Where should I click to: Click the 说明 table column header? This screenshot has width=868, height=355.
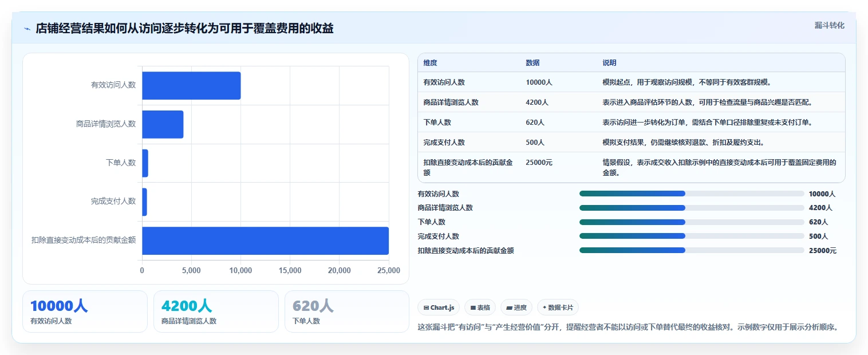tap(609, 63)
